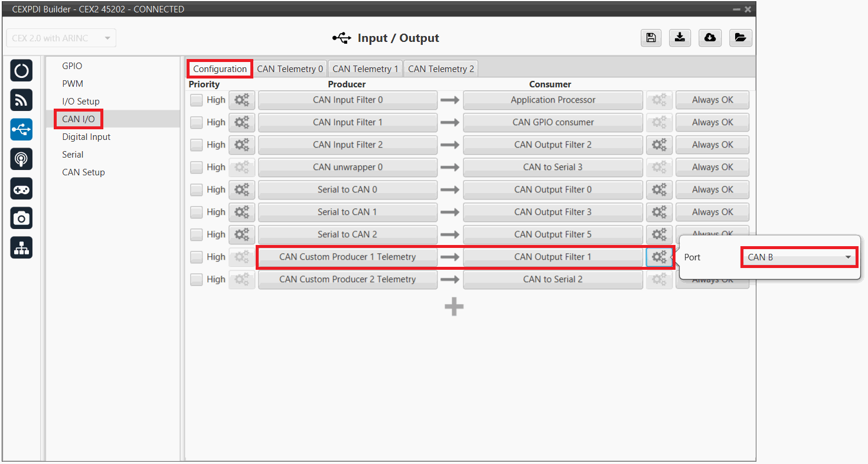Select the Digital Input menu entry
This screenshot has width=868, height=464.
point(86,137)
